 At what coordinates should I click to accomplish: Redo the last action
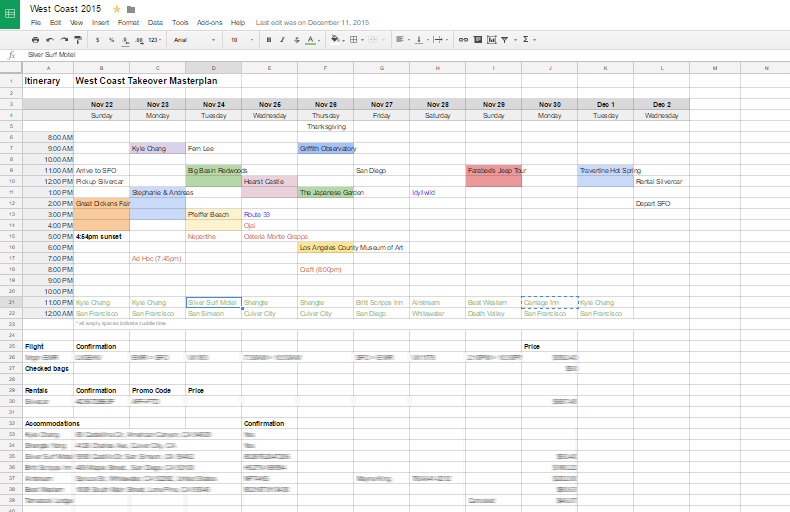pos(64,40)
